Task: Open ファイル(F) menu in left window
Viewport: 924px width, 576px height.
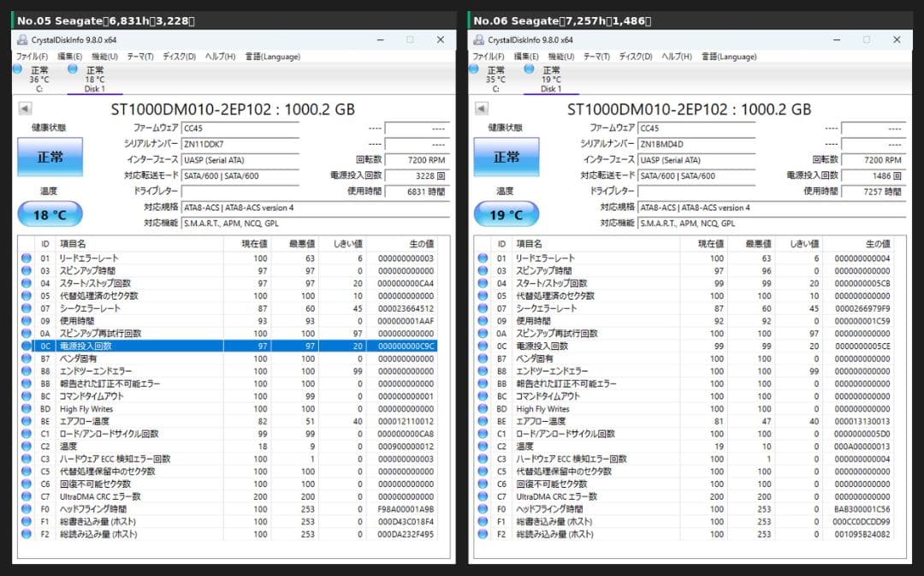Action: tap(32, 56)
